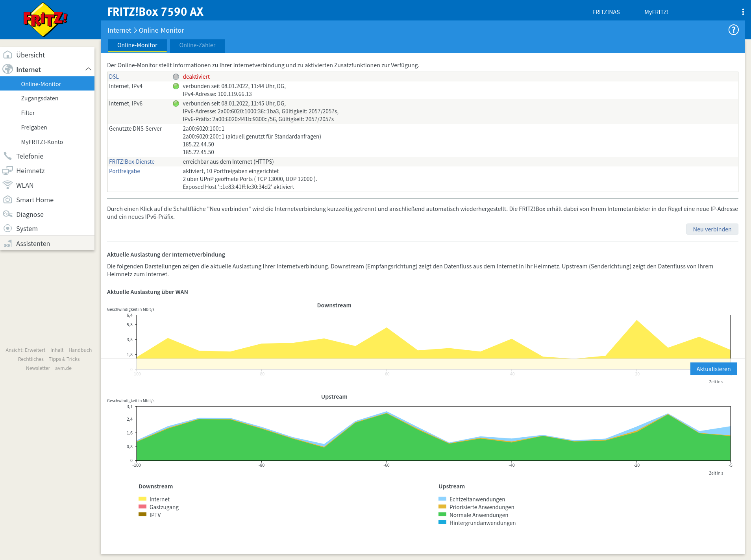Click the green Normale Anwendungen legend swatch

[442, 514]
